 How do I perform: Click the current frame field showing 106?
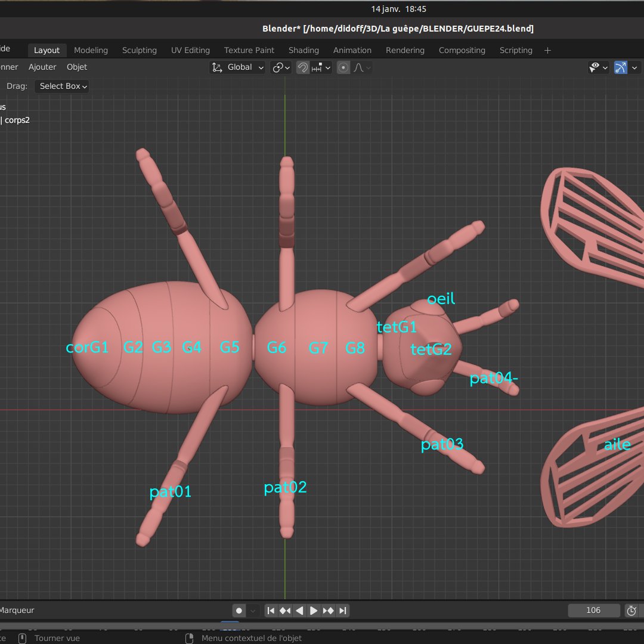(x=593, y=610)
